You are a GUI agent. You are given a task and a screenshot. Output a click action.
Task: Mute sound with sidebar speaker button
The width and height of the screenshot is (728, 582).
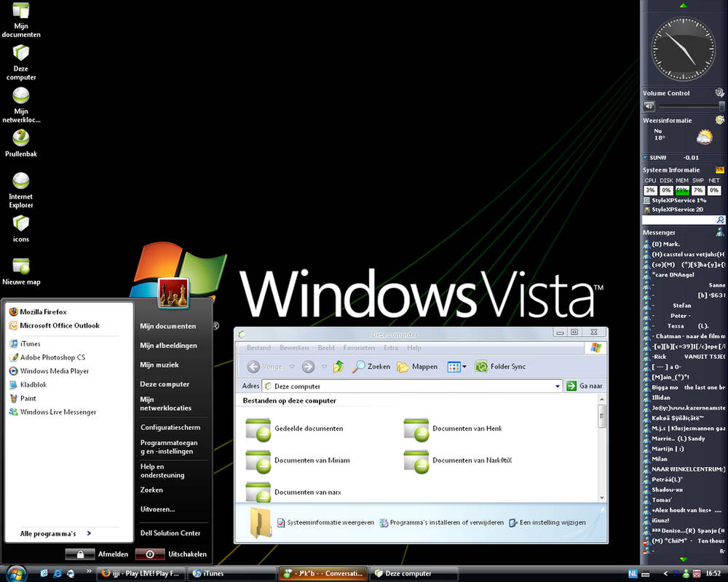click(x=649, y=106)
